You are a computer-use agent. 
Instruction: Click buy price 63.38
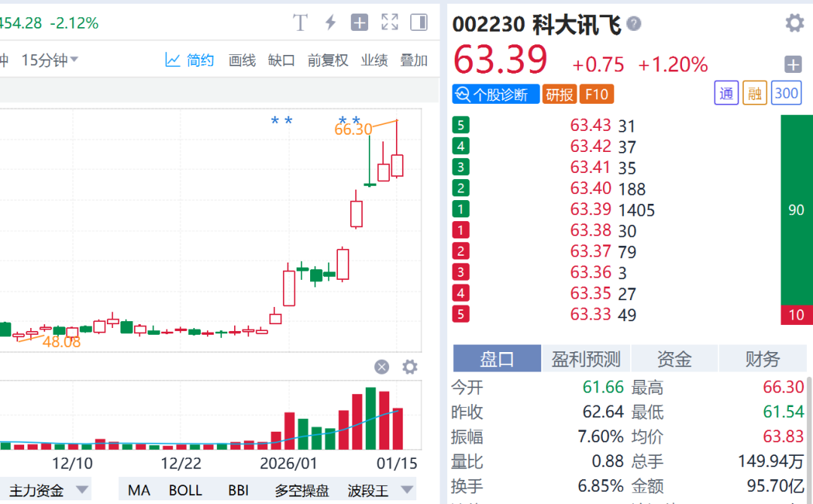(591, 230)
